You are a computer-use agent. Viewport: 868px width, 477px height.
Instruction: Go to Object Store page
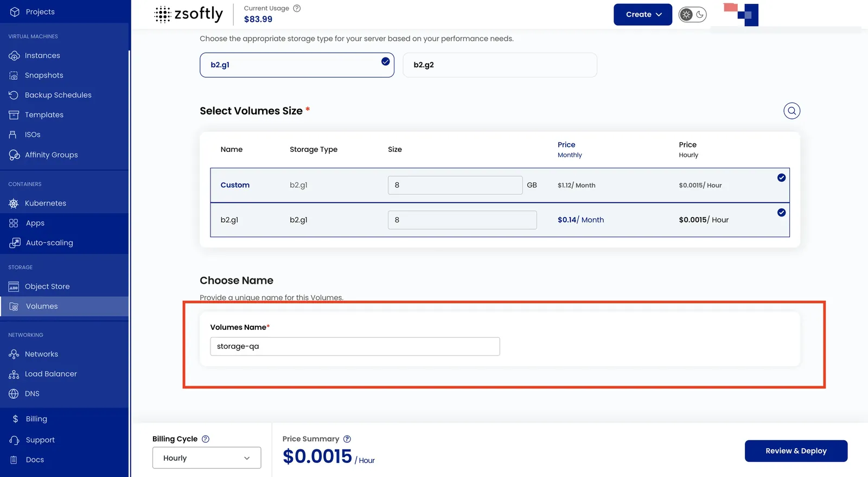[47, 287]
